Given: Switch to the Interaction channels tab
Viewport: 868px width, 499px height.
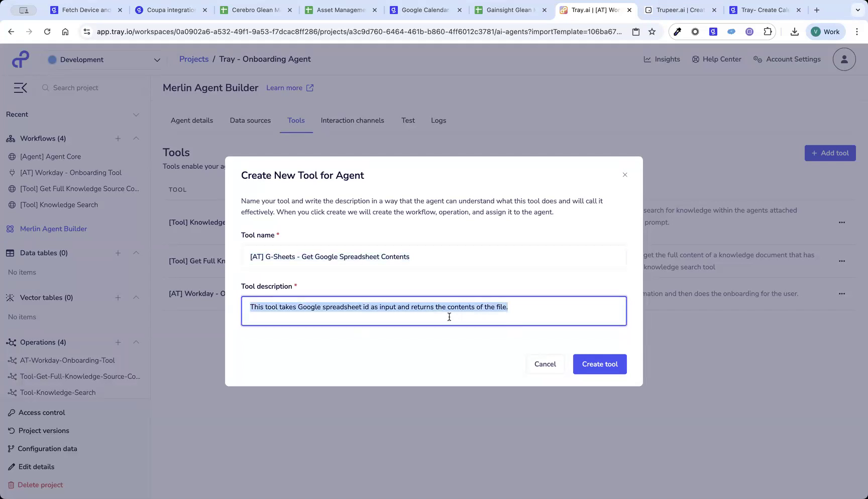Looking at the screenshot, I should [x=352, y=120].
